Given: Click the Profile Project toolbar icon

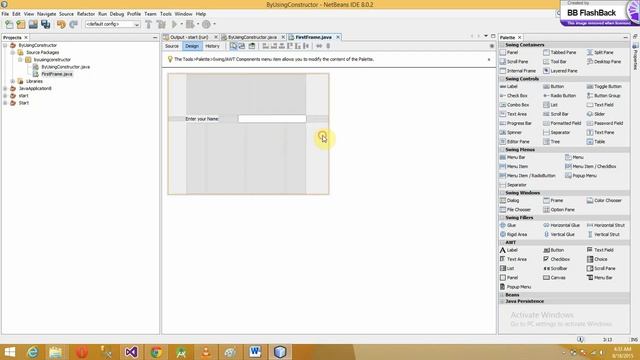Looking at the screenshot, I should point(207,24).
